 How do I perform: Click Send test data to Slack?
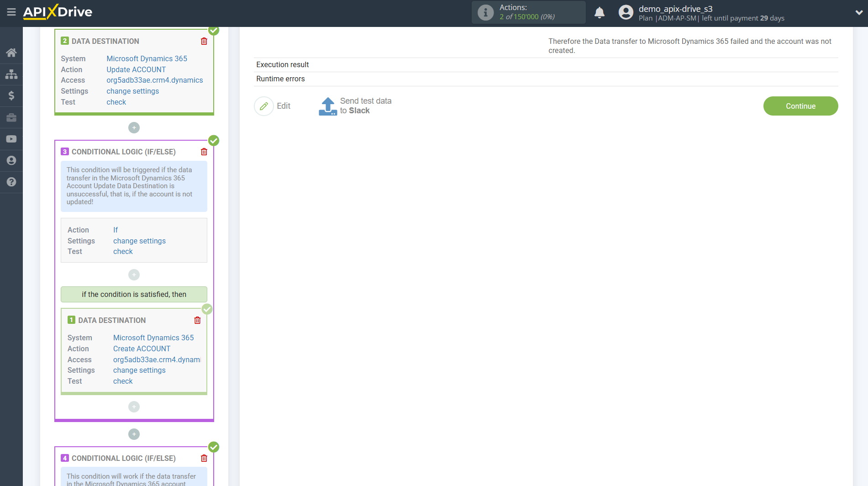click(x=365, y=106)
